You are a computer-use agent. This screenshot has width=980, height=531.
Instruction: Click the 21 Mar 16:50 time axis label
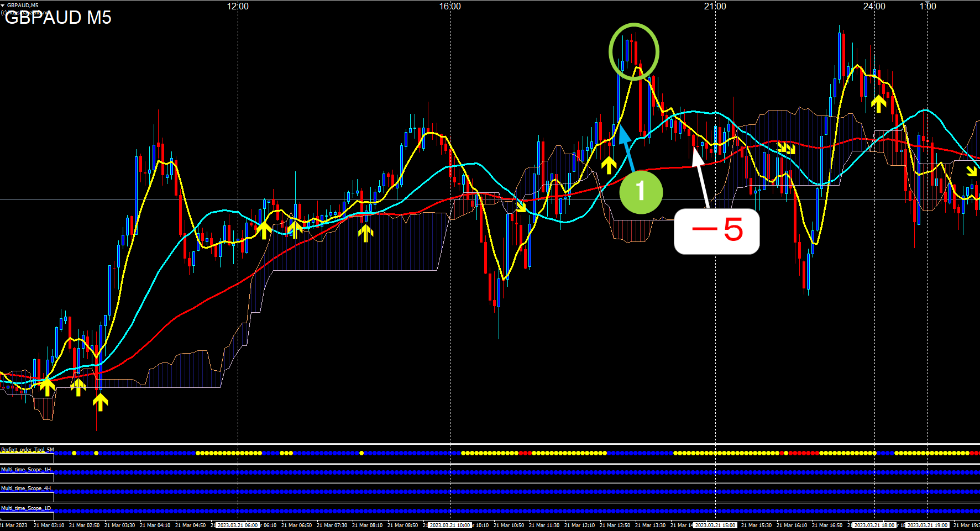(827, 525)
